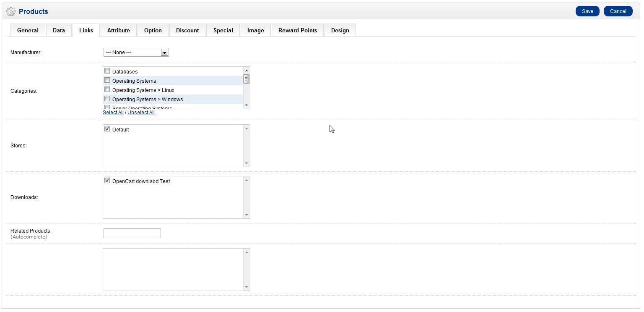Switch to the General tab
The width and height of the screenshot is (644, 312).
pos(28,30)
